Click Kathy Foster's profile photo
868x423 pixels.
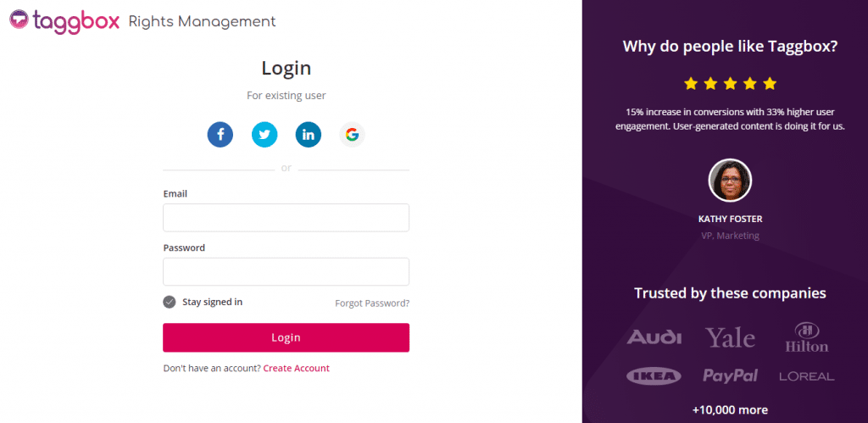tap(730, 181)
